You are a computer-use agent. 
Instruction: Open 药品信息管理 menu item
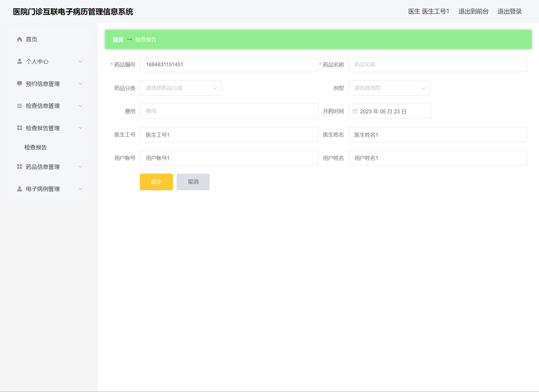[43, 167]
